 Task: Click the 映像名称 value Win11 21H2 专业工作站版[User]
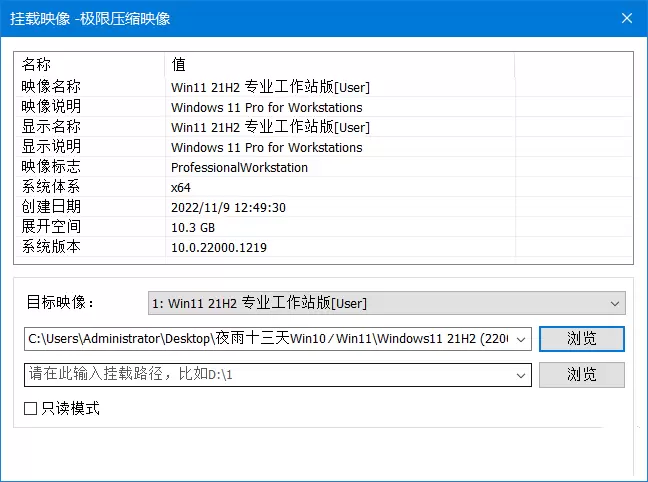[x=270, y=87]
